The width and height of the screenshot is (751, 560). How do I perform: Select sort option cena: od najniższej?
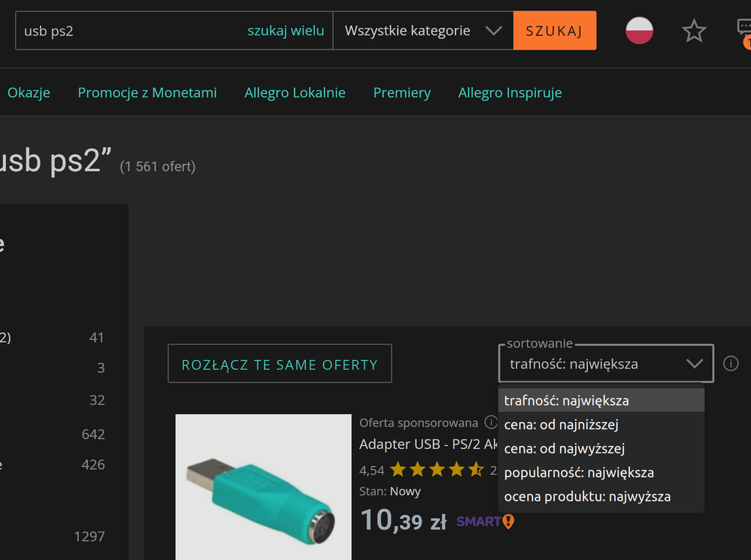coord(561,425)
